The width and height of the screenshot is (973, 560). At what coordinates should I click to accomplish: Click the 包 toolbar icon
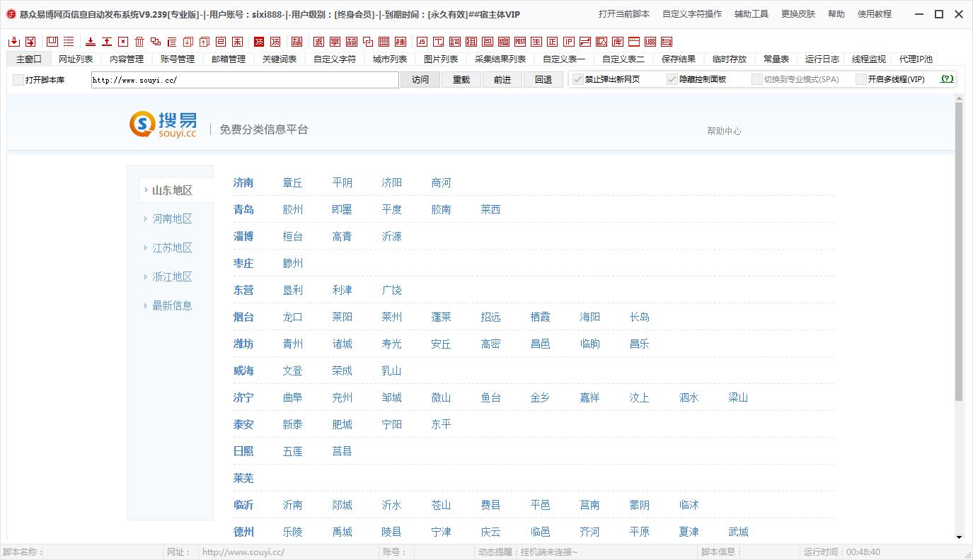coord(487,42)
